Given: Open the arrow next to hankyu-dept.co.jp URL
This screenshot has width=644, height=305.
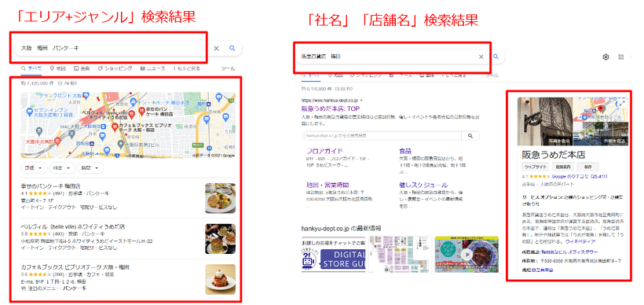Looking at the screenshot, I should (361, 101).
